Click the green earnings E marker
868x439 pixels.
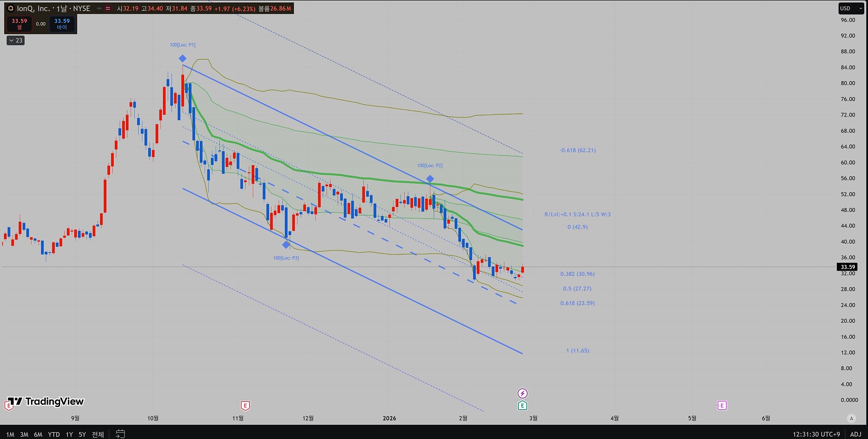[522, 406]
